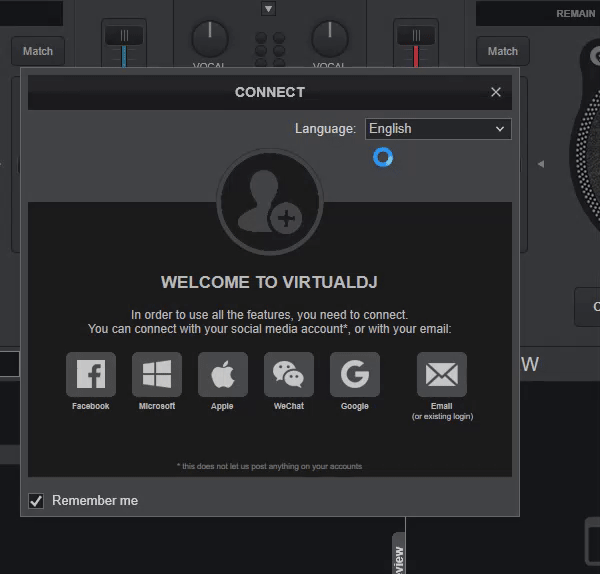Open the Language dropdown showing English
The height and width of the screenshot is (574, 600).
coord(438,129)
